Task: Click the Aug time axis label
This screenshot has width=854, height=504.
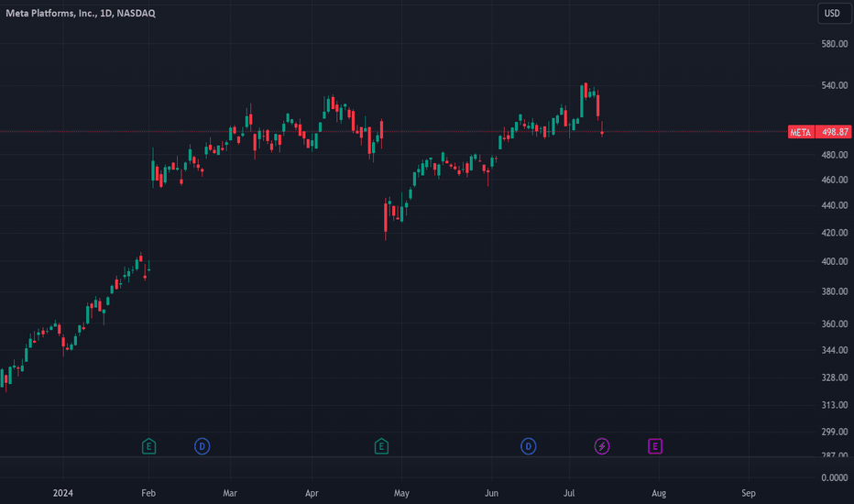Action: pos(659,493)
